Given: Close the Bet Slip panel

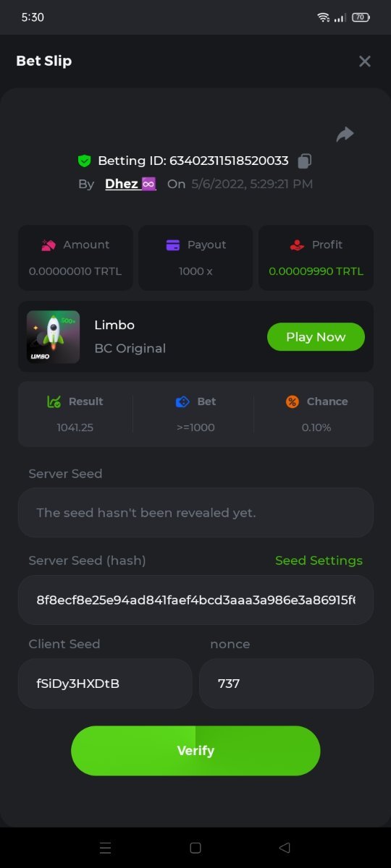Looking at the screenshot, I should 365,61.
